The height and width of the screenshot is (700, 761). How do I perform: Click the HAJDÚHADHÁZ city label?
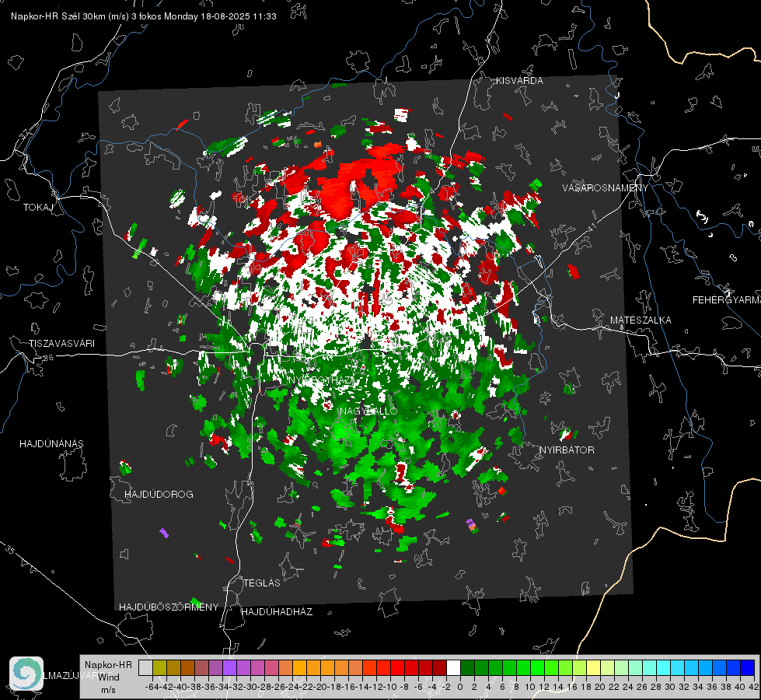pos(277,611)
